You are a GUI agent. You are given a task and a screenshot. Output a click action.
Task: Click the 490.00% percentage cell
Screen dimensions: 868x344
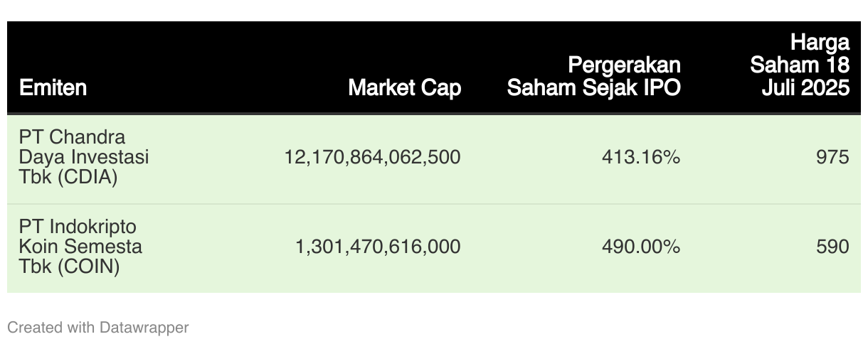(x=640, y=247)
